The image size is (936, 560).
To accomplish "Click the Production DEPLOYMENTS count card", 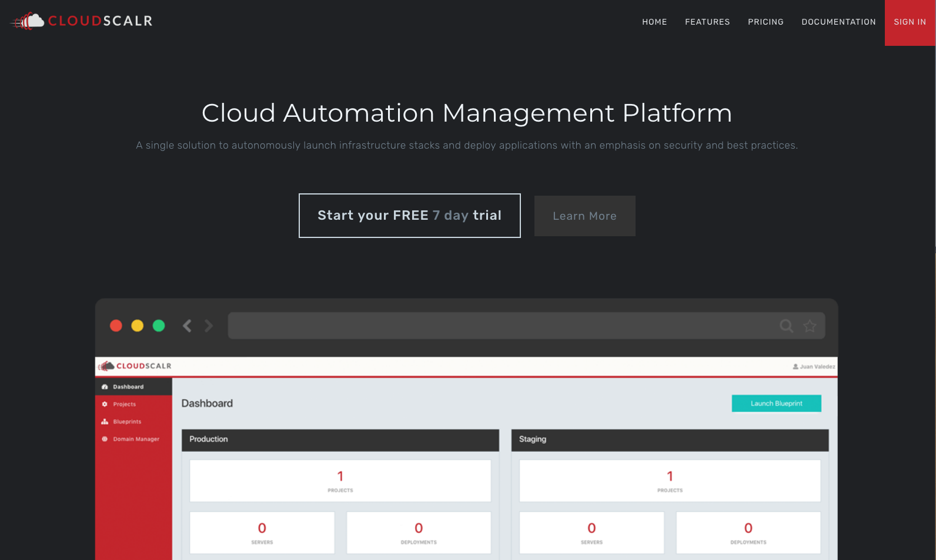I will pyautogui.click(x=419, y=532).
